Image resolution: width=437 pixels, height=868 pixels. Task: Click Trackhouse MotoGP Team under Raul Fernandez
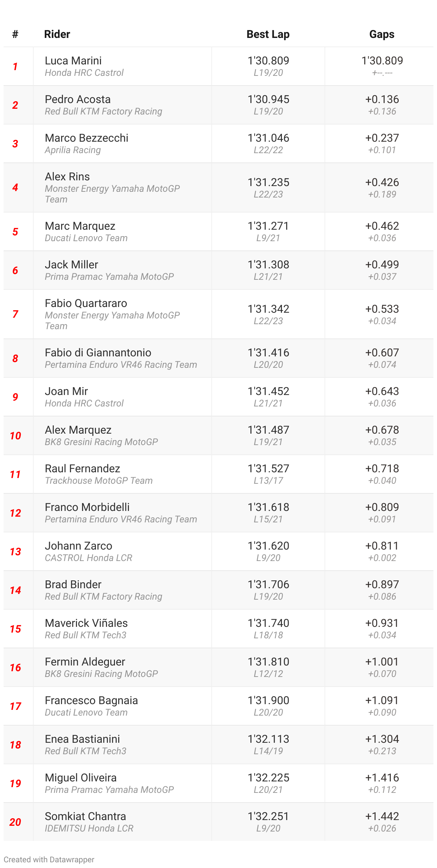pos(99,481)
